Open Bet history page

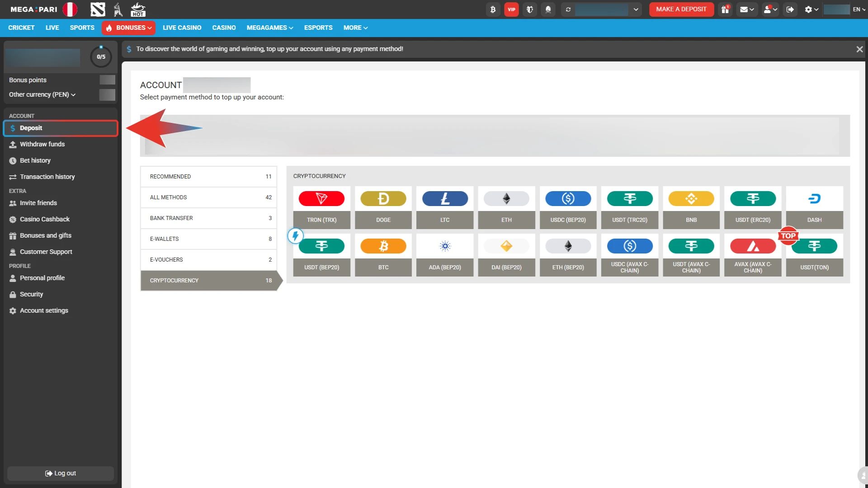coord(60,160)
